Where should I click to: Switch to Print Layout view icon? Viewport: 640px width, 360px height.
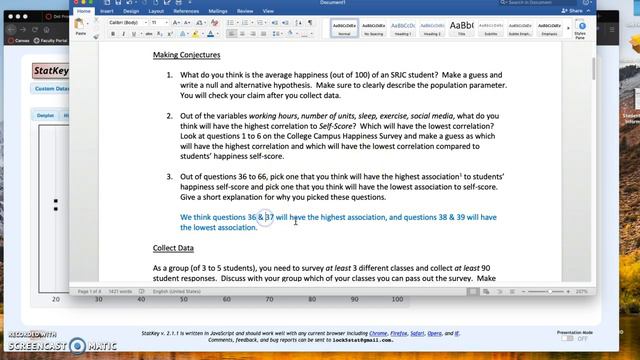473,291
